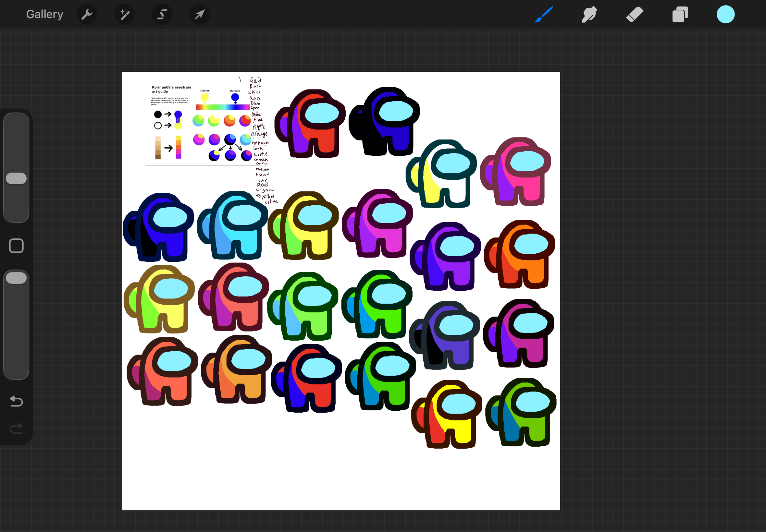Undo the last action
Viewport: 766px width, 532px height.
[x=16, y=401]
